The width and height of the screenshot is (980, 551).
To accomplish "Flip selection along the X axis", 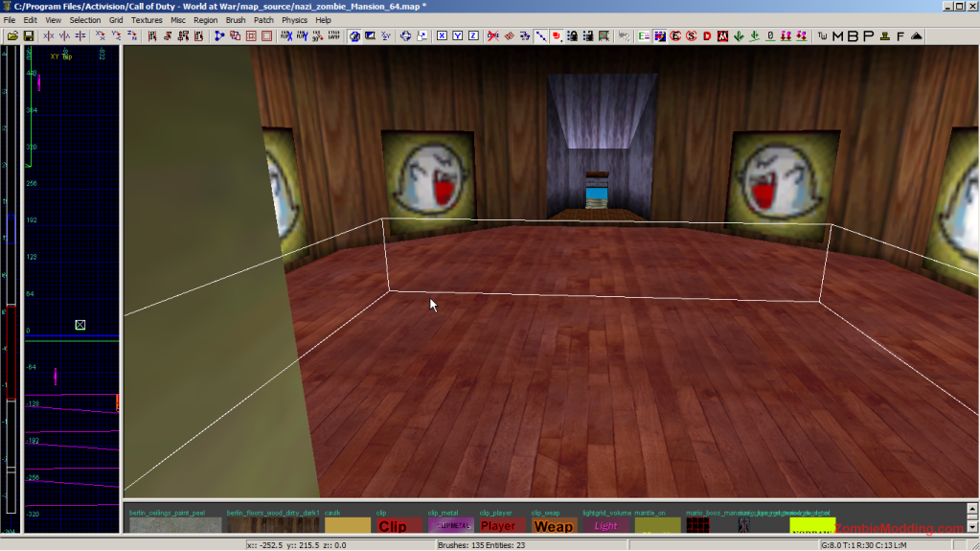I will 49,36.
